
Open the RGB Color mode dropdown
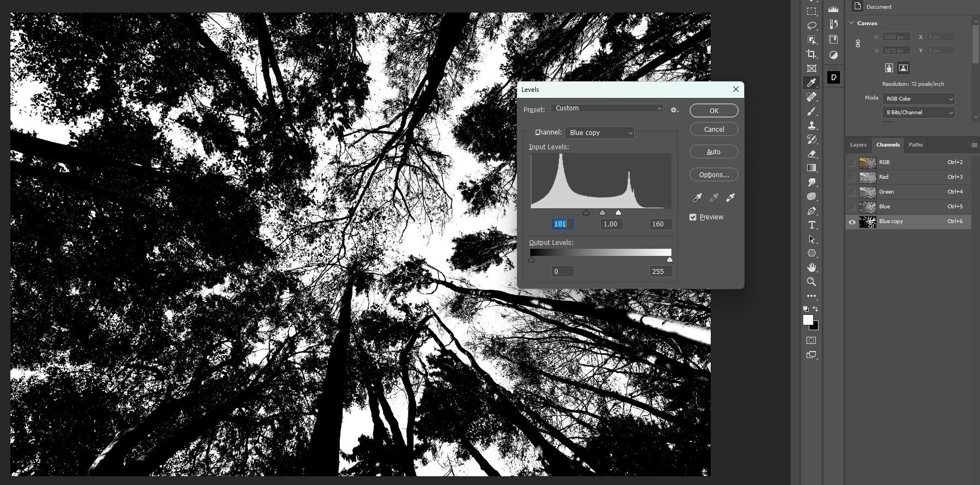point(919,99)
